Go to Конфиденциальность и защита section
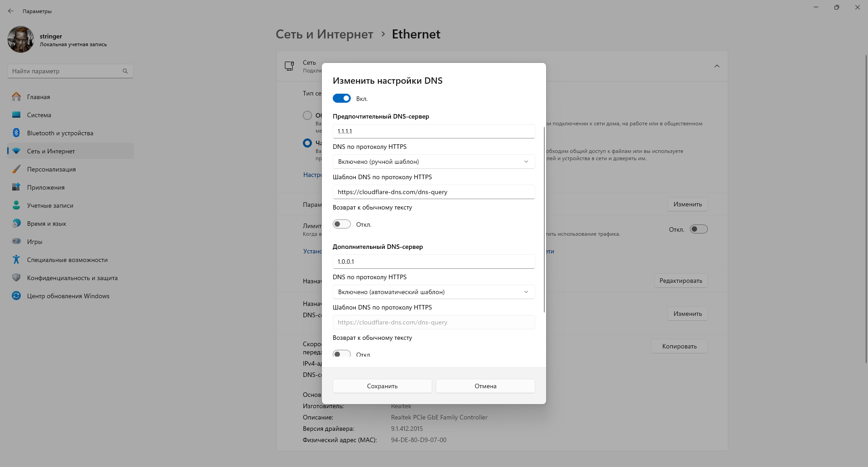Image resolution: width=868 pixels, height=467 pixels. point(72,278)
